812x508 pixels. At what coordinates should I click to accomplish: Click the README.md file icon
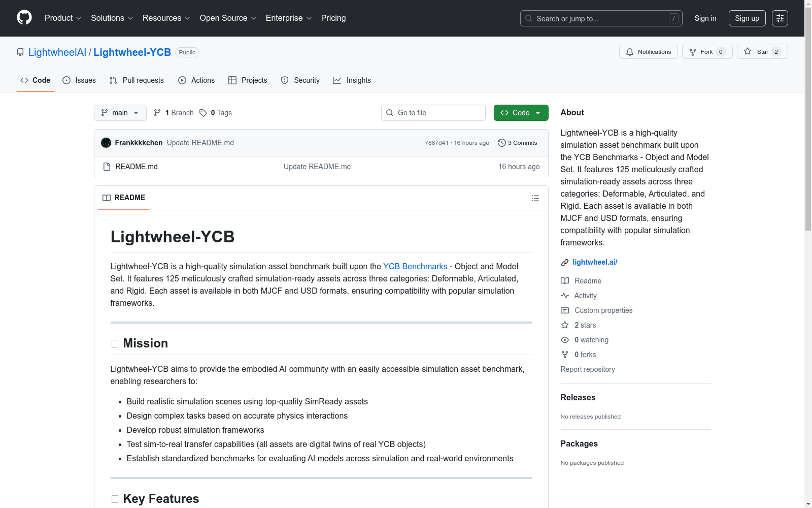tap(107, 167)
